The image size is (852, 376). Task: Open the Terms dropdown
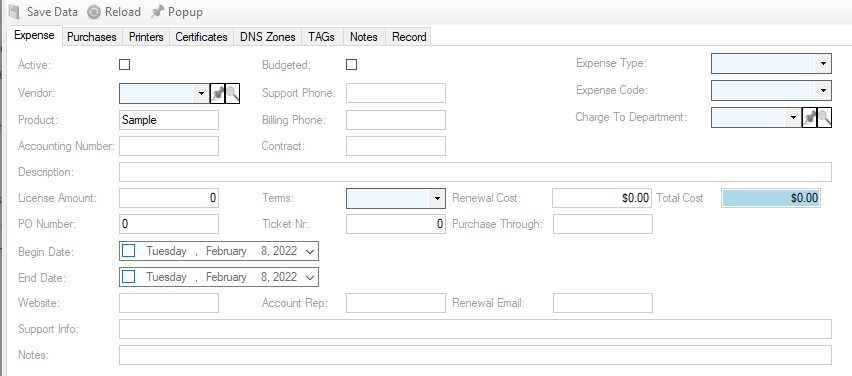437,198
